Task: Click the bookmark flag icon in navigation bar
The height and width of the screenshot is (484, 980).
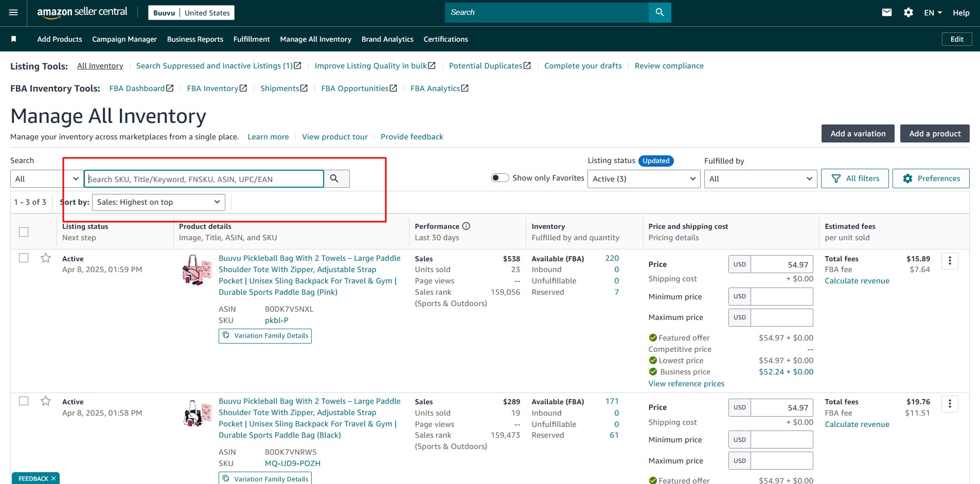Action: pyautogui.click(x=14, y=39)
